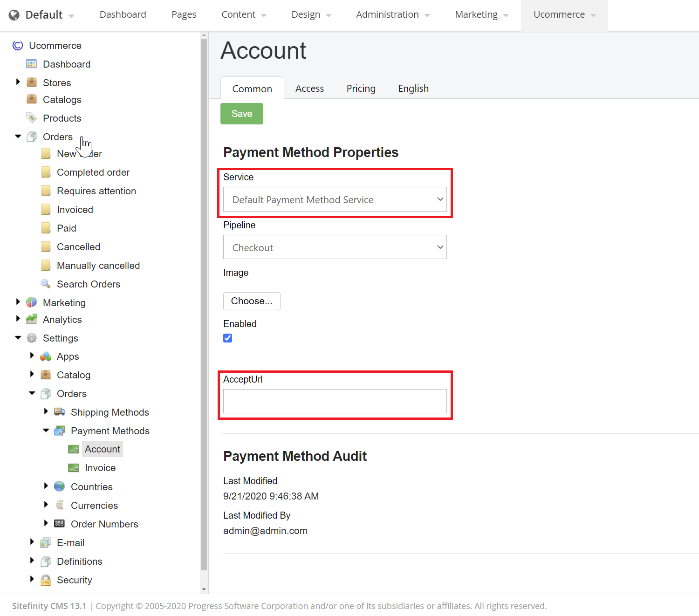The height and width of the screenshot is (616, 699).
Task: Open the Countries globe icon
Action: (59, 486)
